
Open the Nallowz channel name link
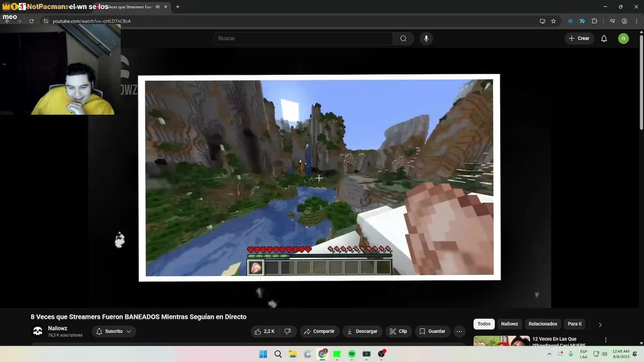tap(58, 328)
